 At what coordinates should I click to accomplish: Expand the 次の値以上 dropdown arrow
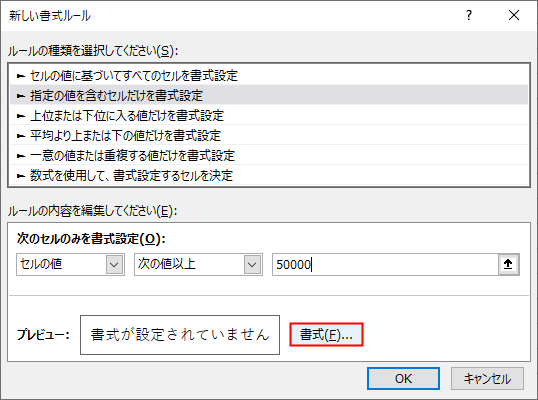click(x=252, y=264)
